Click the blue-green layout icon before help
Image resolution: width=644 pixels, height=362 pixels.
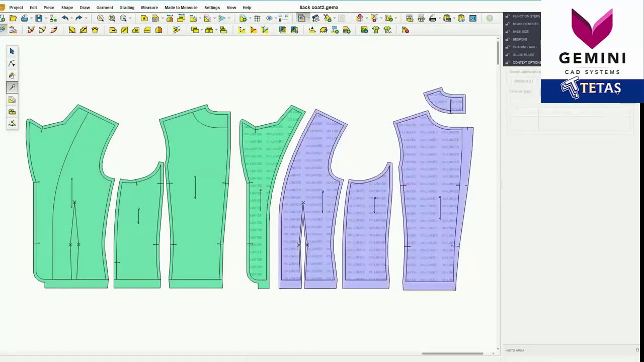pos(473,18)
